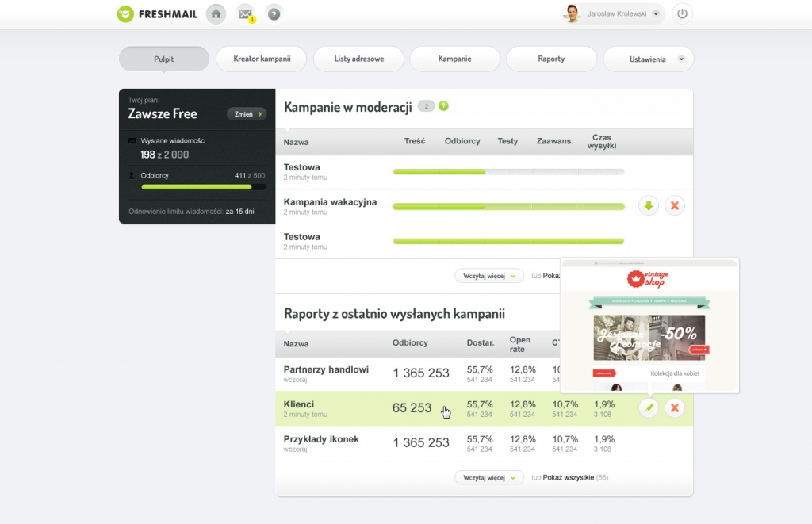Click green help icon beside Kampanie w moderacji

(x=443, y=106)
